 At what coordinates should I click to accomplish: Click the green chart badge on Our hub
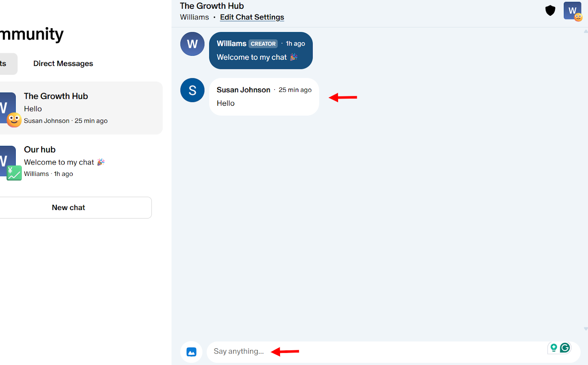coord(14,173)
